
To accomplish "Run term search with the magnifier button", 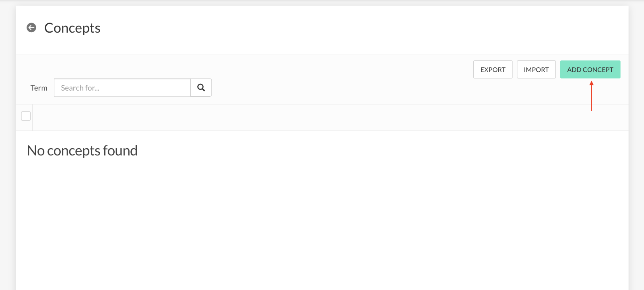I will (201, 87).
